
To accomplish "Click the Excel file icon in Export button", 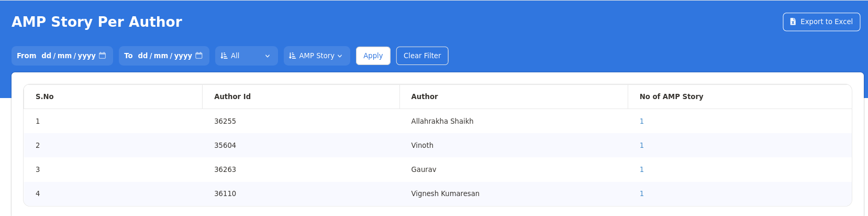I will click(x=793, y=22).
